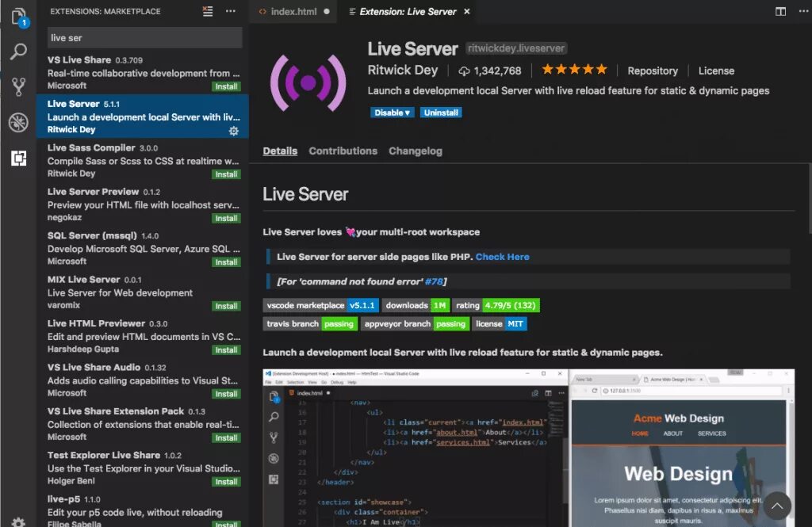Image resolution: width=812 pixels, height=527 pixels.
Task: Open the Manage gear in the activity bar
Action: pos(19,521)
